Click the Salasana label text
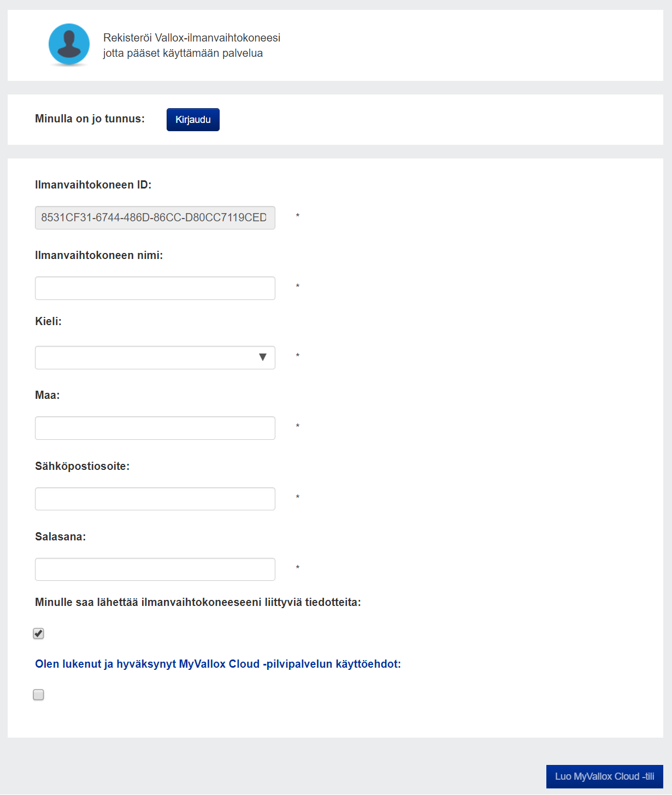 pyautogui.click(x=60, y=537)
